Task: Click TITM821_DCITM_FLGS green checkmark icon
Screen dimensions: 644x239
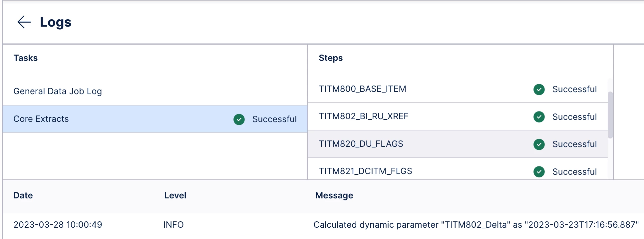Action: (539, 171)
